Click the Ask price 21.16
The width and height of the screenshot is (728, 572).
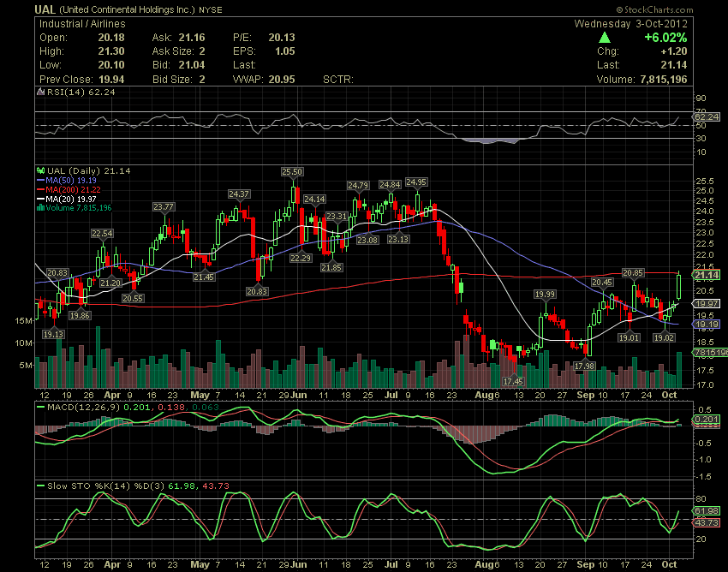coord(192,38)
